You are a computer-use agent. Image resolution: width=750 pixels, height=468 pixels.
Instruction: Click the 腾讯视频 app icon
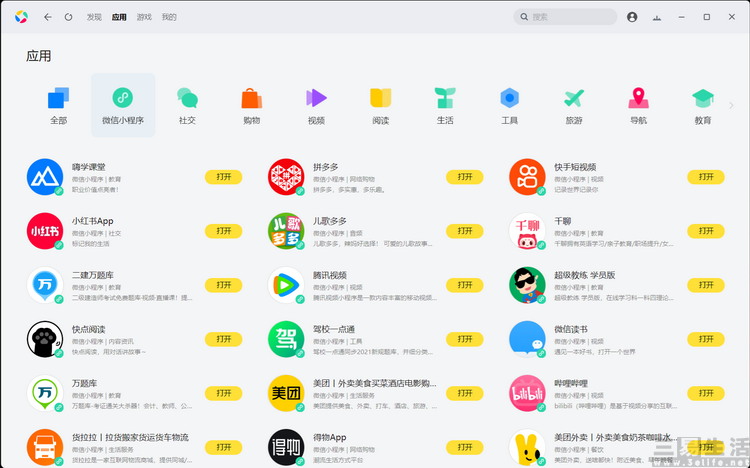coord(286,285)
